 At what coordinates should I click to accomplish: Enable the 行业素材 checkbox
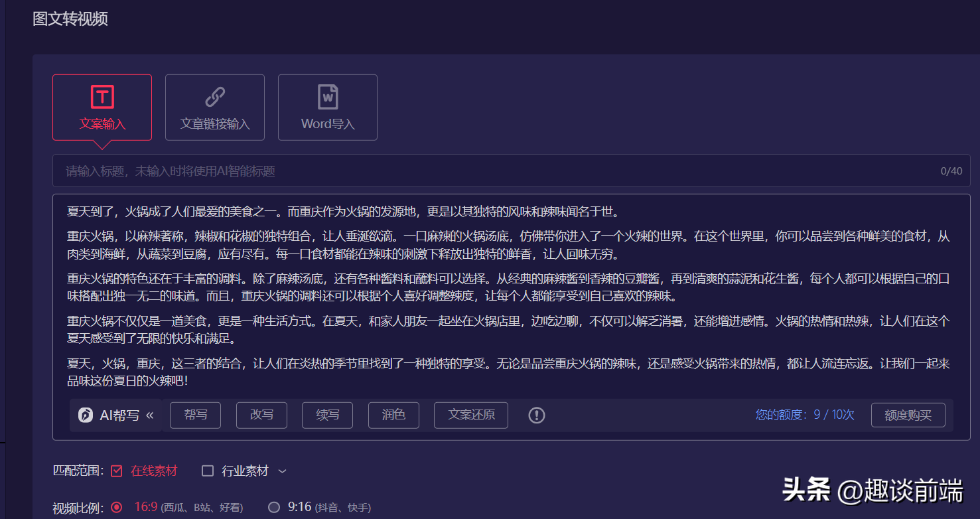click(208, 471)
